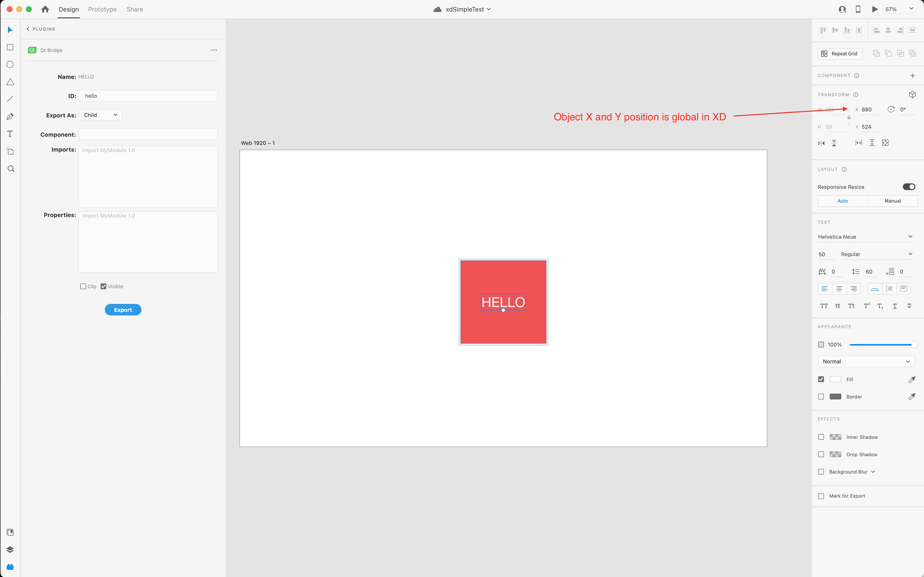Open the Layers panel
Image resolution: width=924 pixels, height=577 pixels.
click(10, 550)
